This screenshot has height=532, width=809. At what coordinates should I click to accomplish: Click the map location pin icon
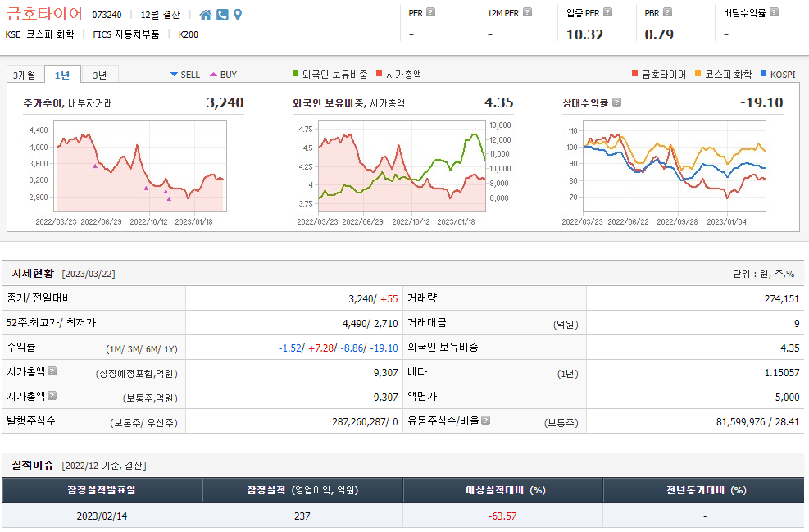pyautogui.click(x=238, y=15)
